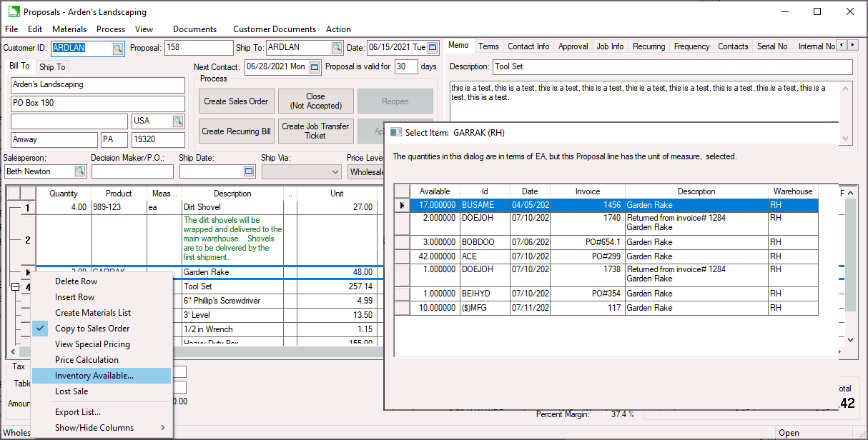Open the Ship Via dropdown

pos(335,172)
